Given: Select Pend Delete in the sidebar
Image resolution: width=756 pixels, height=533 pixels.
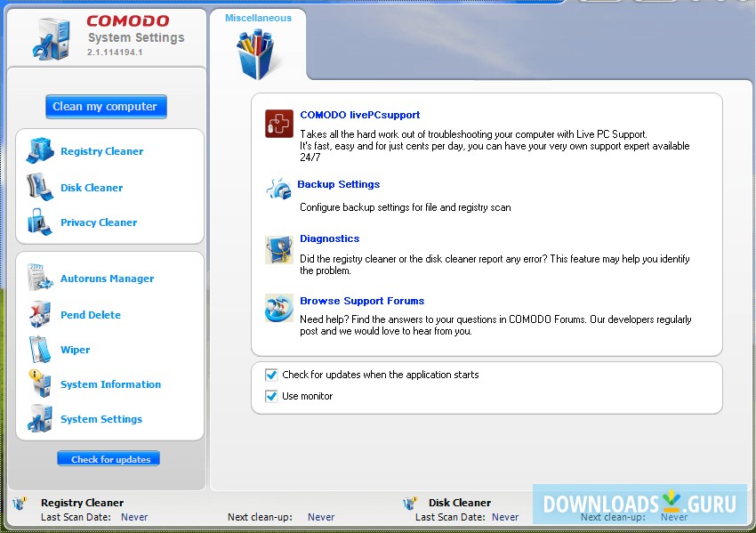Looking at the screenshot, I should click(91, 315).
